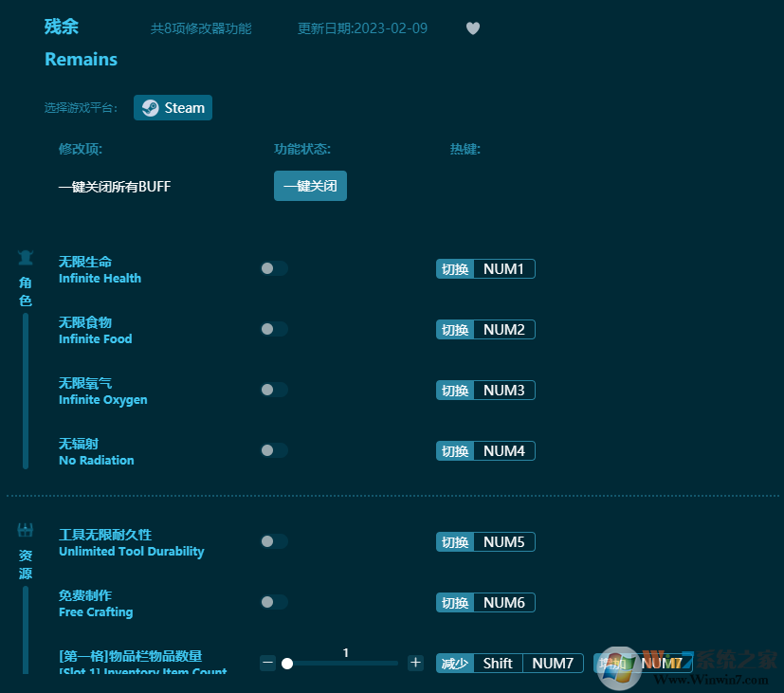784x693 pixels.
Task: Click the inventory item count slider handle
Action: [x=287, y=664]
